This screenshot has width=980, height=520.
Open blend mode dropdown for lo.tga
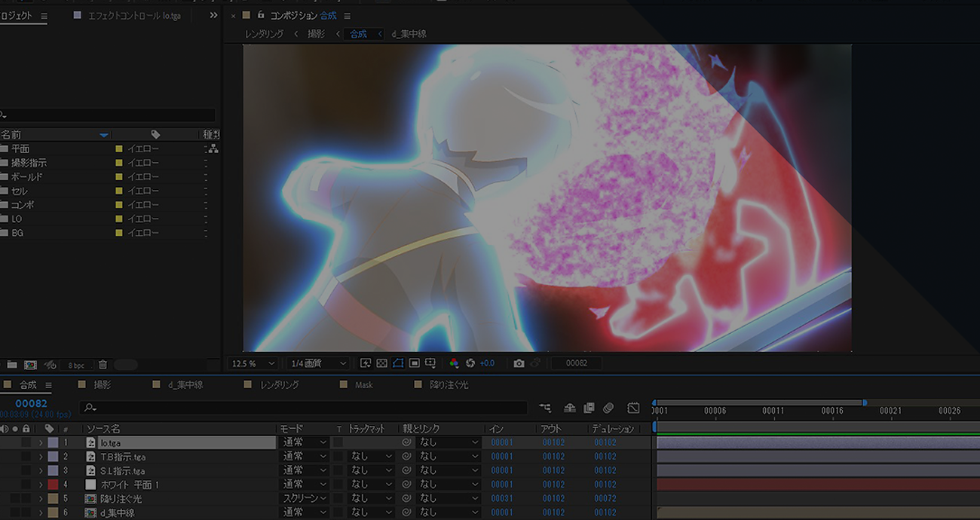[x=305, y=442]
